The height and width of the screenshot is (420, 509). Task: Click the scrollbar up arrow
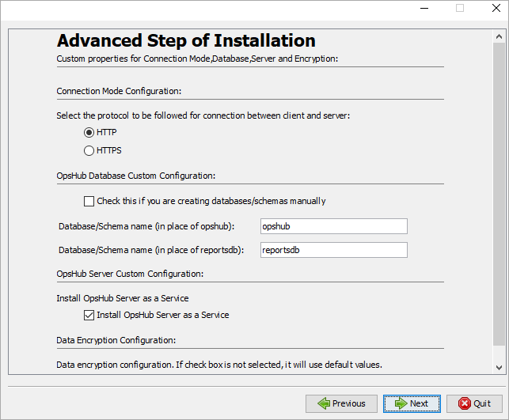point(498,36)
